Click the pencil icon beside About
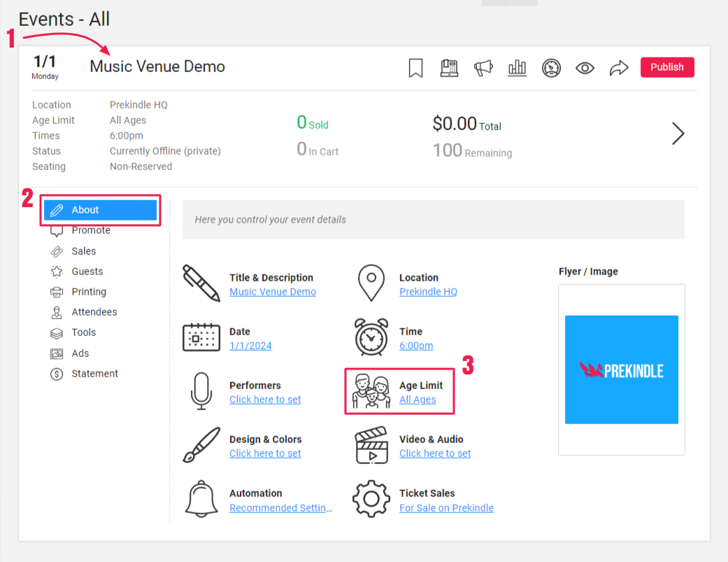The image size is (728, 562). pyautogui.click(x=57, y=211)
